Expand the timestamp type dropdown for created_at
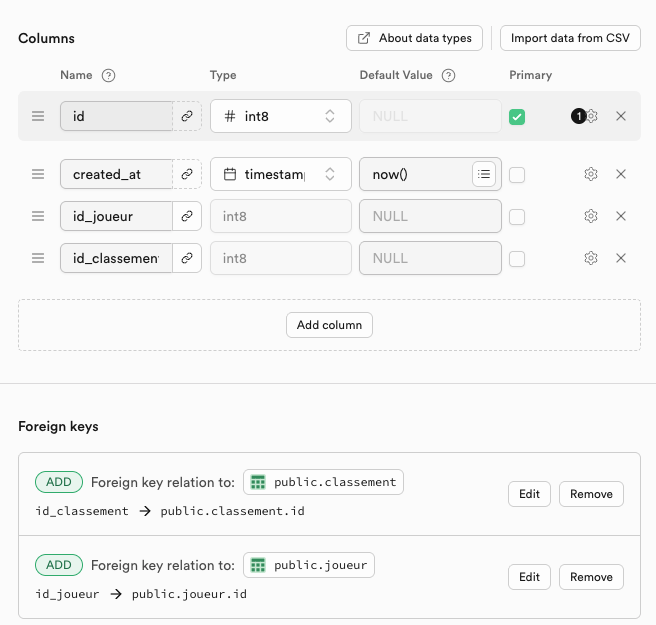 [280, 174]
